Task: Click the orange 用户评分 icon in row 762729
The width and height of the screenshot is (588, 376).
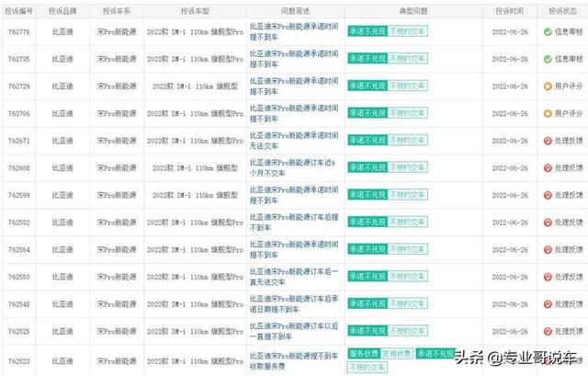Action: pyautogui.click(x=548, y=86)
